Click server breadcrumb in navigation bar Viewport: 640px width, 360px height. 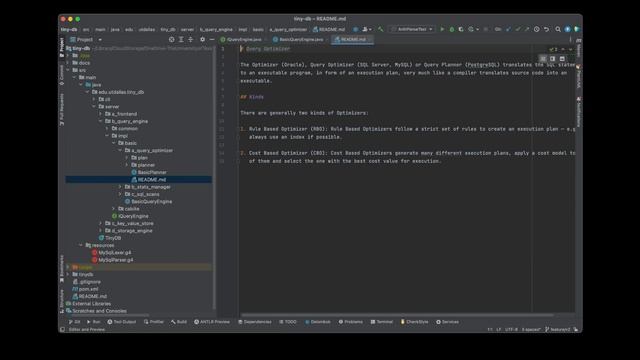(187, 29)
